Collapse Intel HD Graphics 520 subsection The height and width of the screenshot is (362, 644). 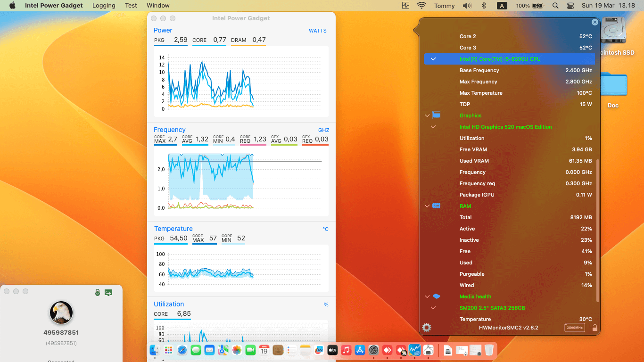point(433,127)
